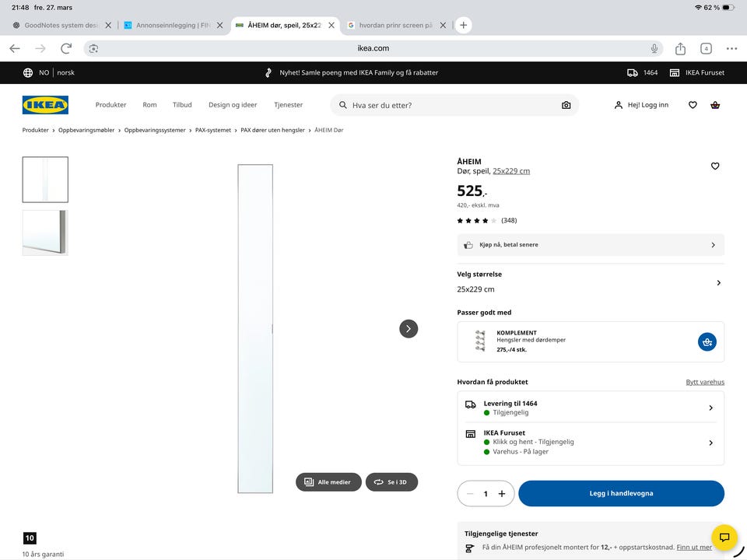Show the next product image arrow

click(409, 328)
